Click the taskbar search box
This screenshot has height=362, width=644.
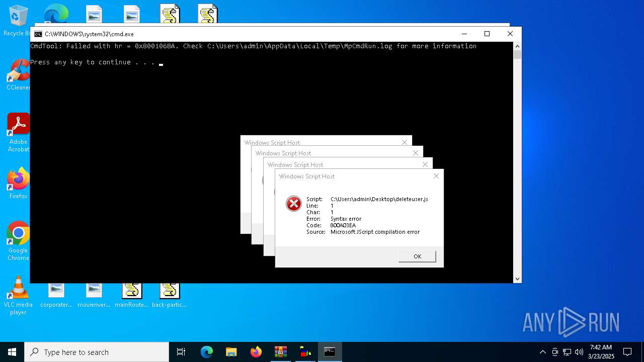(97, 352)
